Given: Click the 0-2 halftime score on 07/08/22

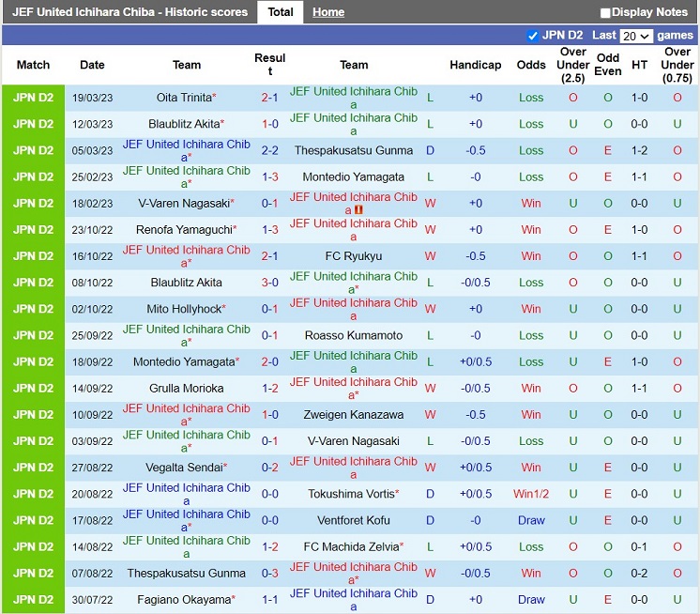Looking at the screenshot, I should click(x=639, y=573).
